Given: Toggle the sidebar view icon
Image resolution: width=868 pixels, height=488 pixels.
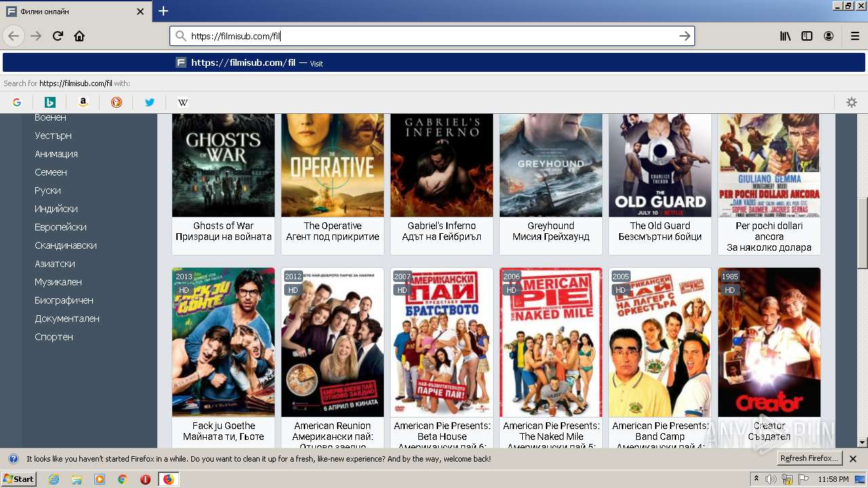Looking at the screenshot, I should 807,36.
